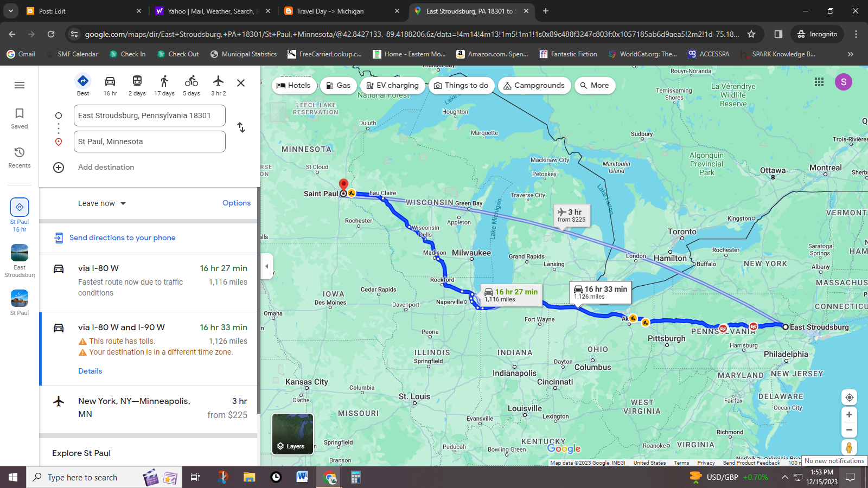Image resolution: width=868 pixels, height=488 pixels.
Task: Show hidden system tray icons
Action: coord(784,477)
